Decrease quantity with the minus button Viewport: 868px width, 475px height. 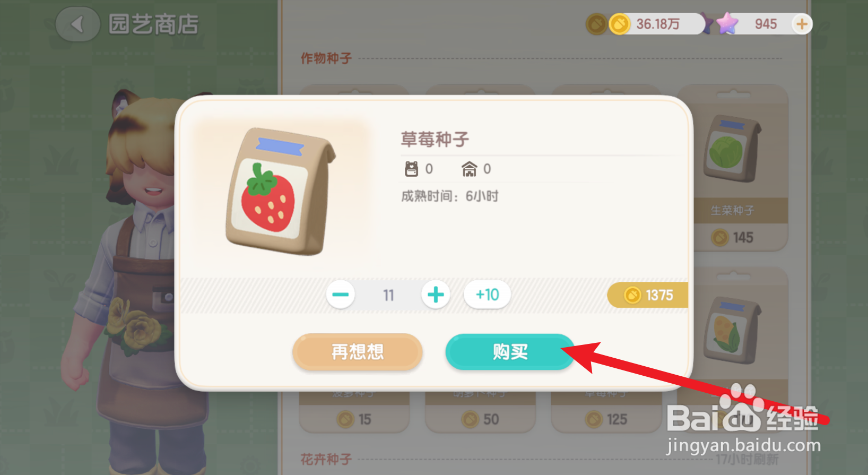(x=341, y=295)
